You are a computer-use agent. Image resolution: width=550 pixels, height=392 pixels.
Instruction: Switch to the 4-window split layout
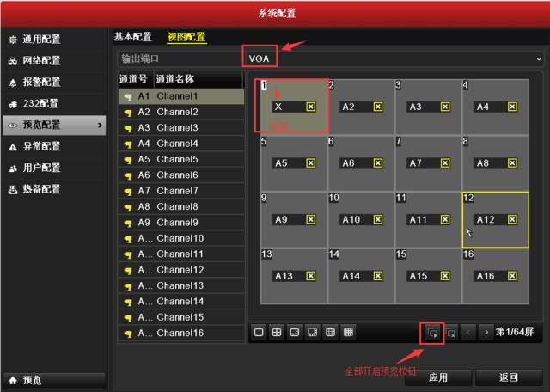277,332
